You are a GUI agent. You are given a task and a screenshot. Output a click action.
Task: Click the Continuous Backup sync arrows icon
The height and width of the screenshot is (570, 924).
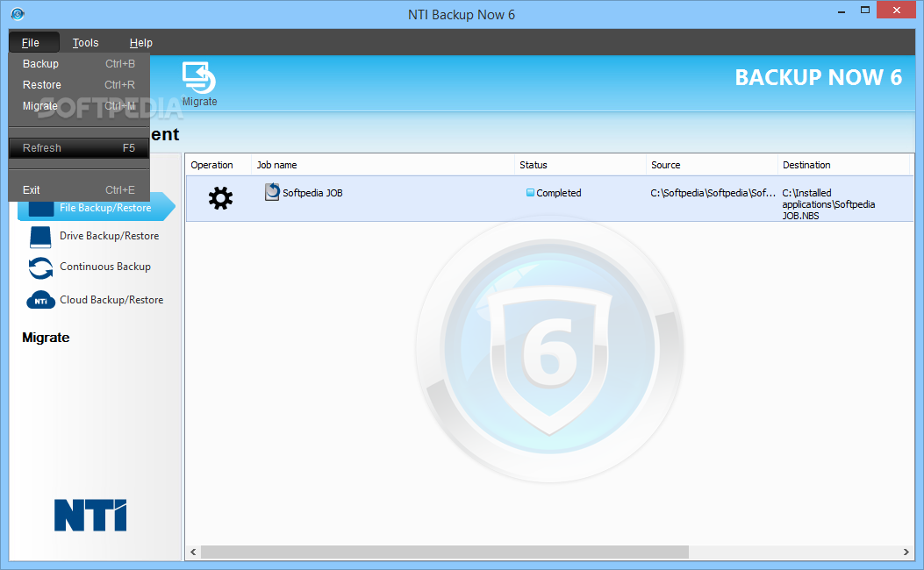[40, 268]
